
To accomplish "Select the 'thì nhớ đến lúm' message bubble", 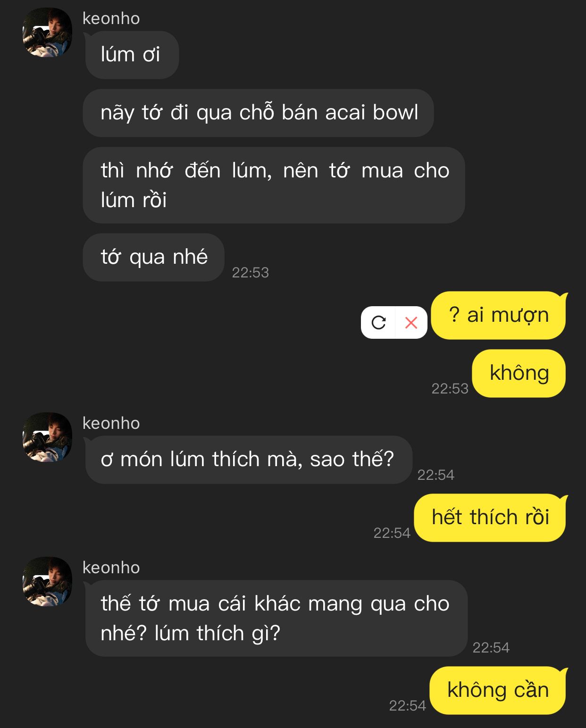I will pos(274,185).
